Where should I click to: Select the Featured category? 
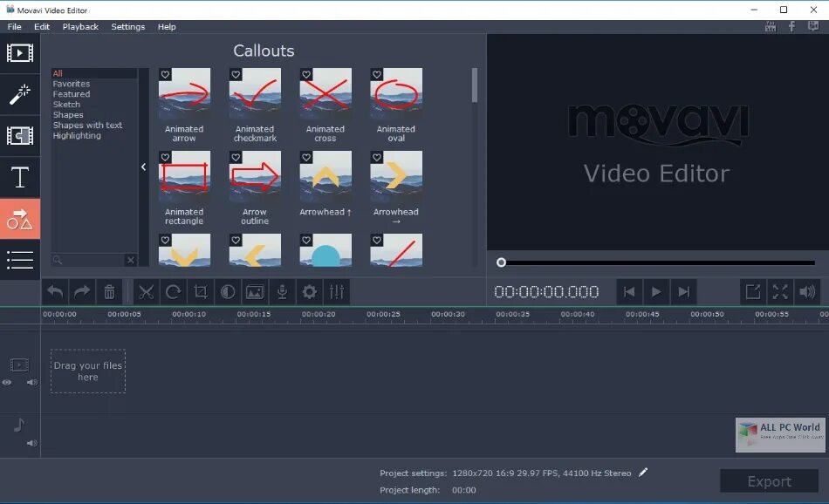72,94
